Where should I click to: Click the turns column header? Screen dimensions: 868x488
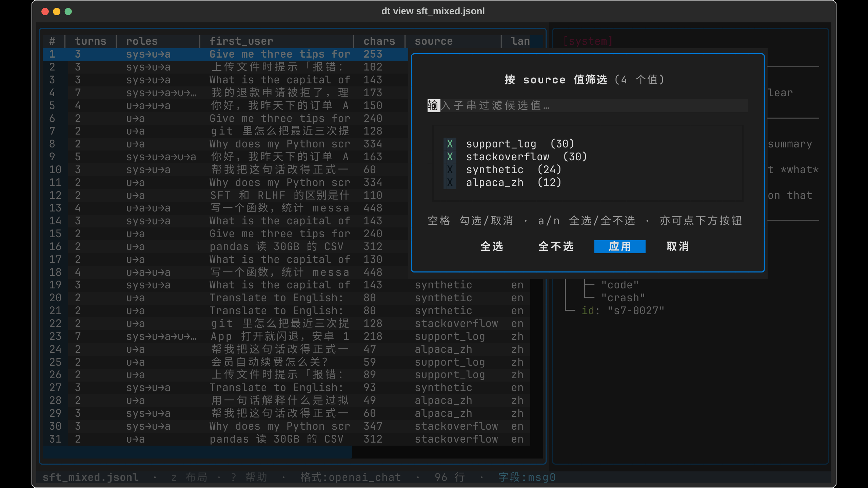[x=90, y=41]
